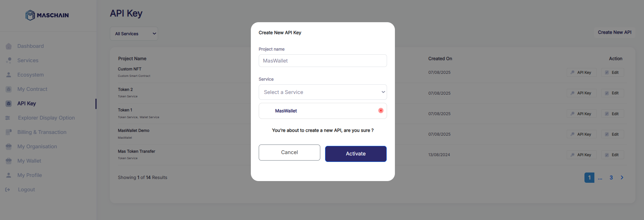Viewport: 644px width, 220px height.
Task: Click the Ecosystem person icon
Action: (9, 75)
